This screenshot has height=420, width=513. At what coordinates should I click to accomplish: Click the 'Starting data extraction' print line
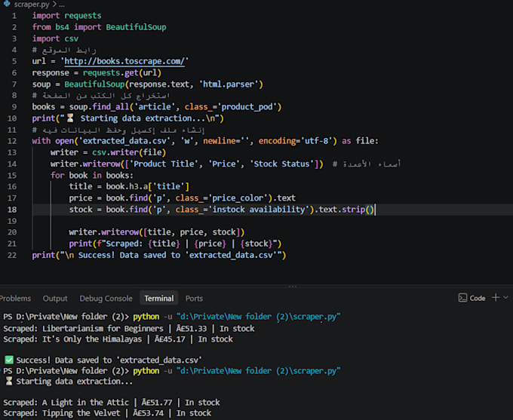tap(128, 118)
